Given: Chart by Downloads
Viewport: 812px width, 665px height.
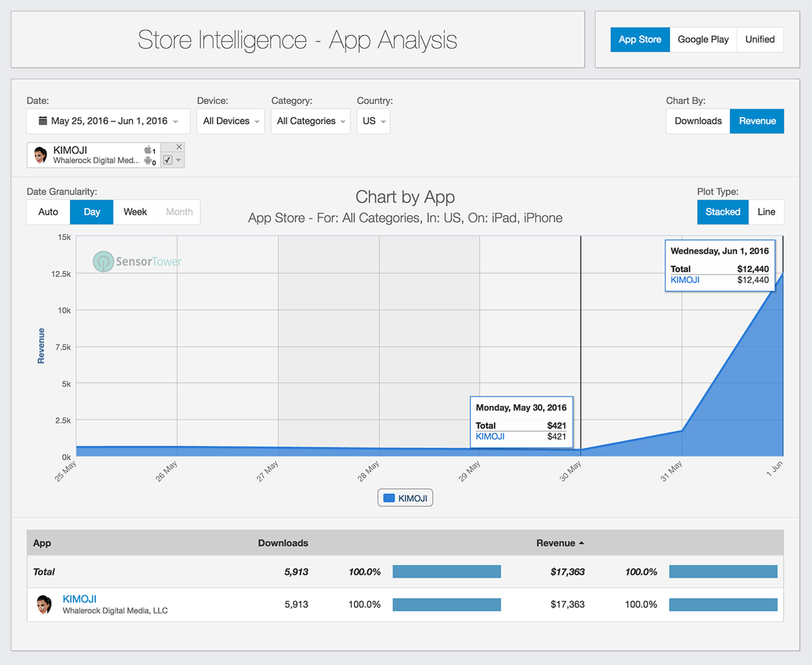Looking at the screenshot, I should coord(698,121).
